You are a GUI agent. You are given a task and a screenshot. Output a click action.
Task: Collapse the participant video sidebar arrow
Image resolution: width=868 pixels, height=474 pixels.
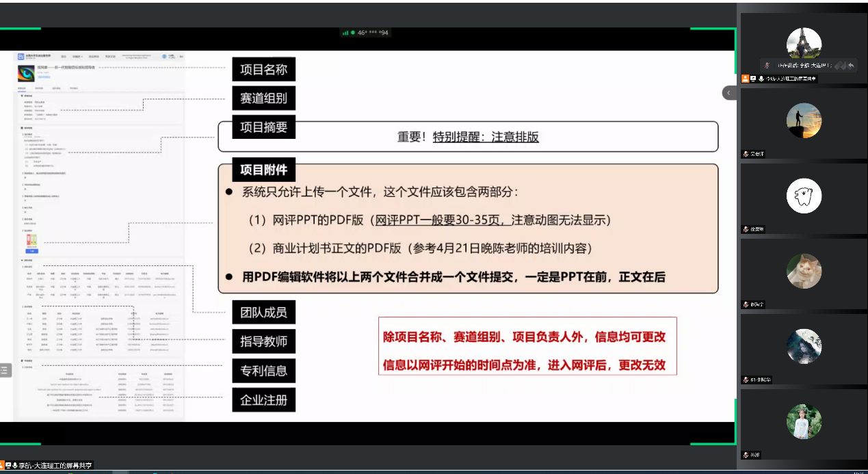pos(729,92)
